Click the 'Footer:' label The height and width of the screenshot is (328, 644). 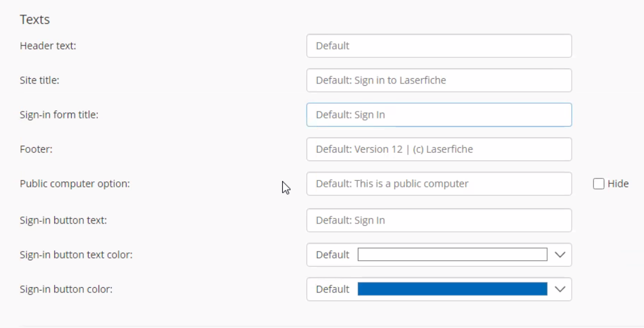point(36,149)
